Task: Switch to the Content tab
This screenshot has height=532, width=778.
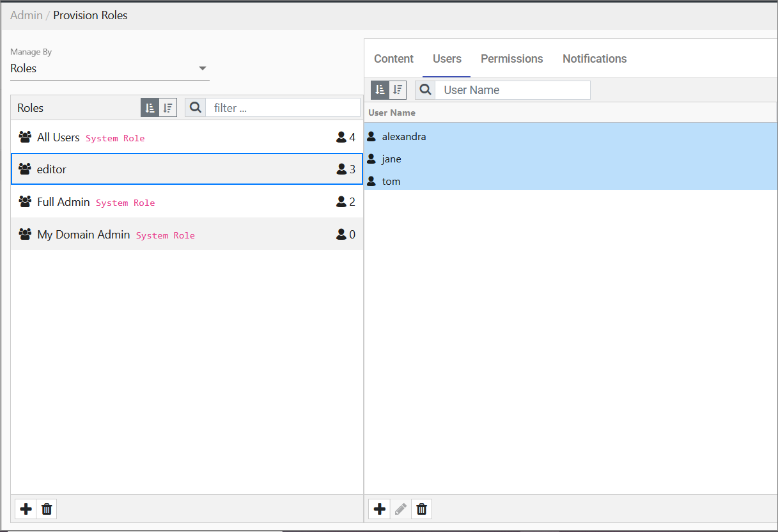Action: 394,59
